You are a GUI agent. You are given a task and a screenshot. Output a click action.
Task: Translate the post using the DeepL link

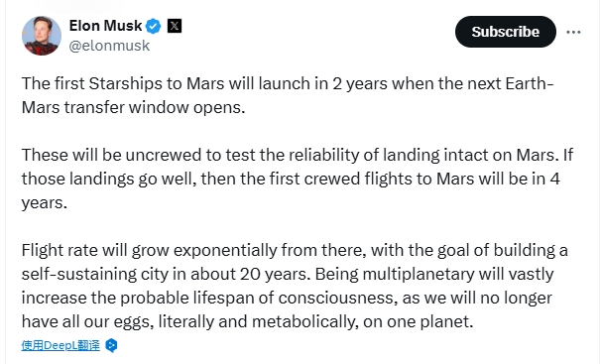pyautogui.click(x=60, y=345)
